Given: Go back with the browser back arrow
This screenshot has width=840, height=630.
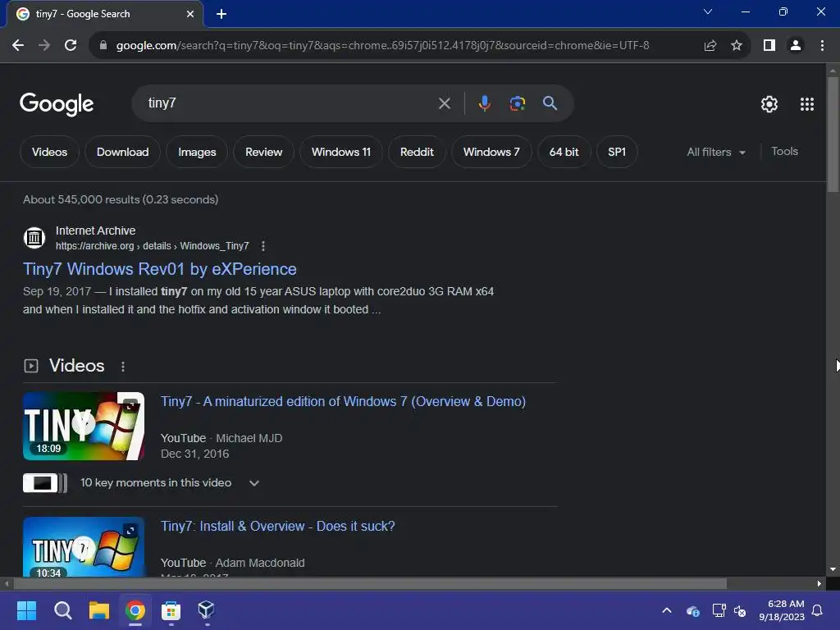Looking at the screenshot, I should (18, 46).
